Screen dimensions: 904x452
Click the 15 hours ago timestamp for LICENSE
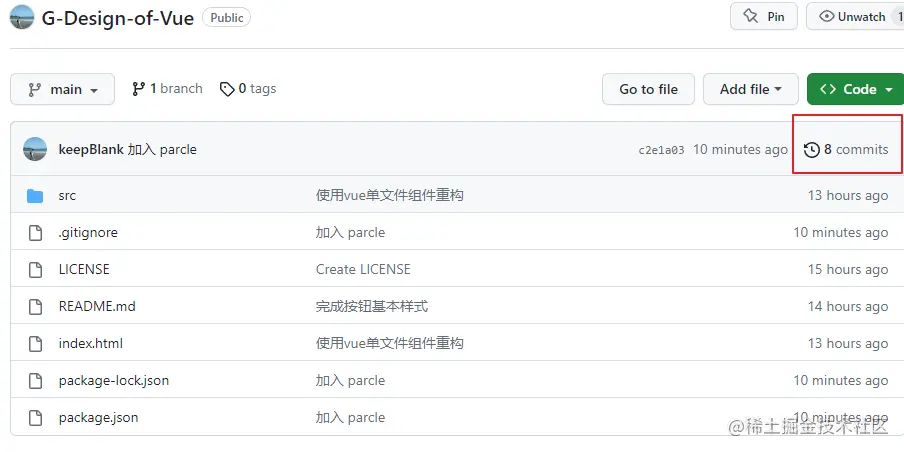click(x=848, y=269)
